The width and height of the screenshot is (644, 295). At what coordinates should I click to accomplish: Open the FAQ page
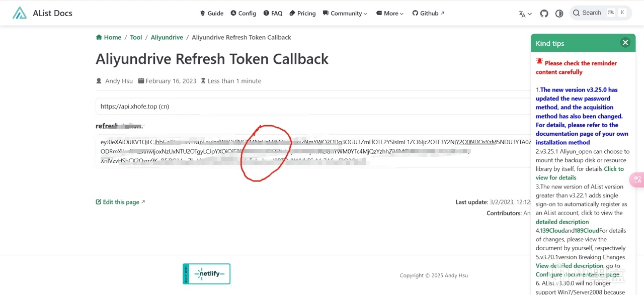273,13
